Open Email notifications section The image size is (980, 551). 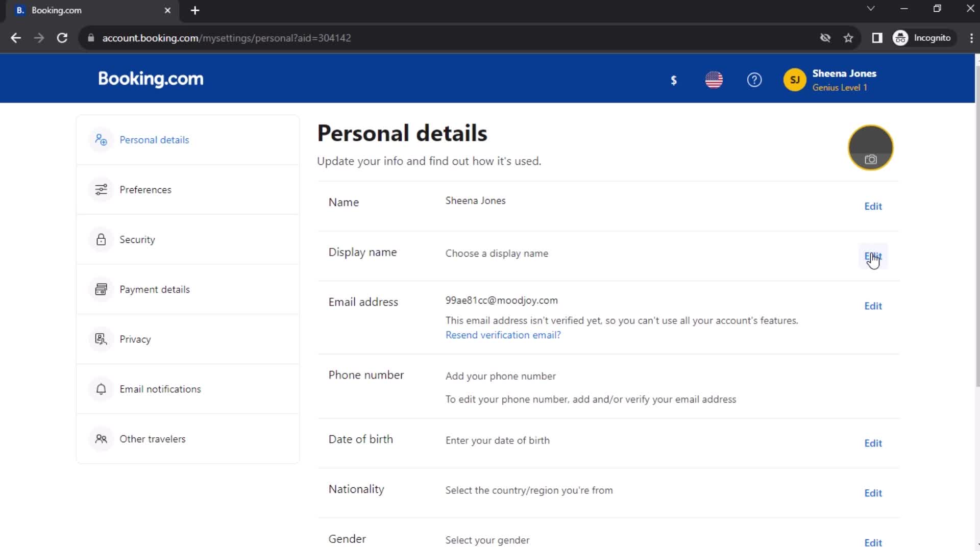point(188,389)
